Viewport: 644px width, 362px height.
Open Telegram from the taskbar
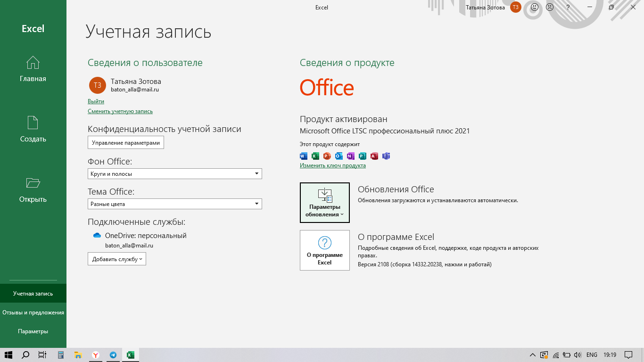pyautogui.click(x=113, y=355)
